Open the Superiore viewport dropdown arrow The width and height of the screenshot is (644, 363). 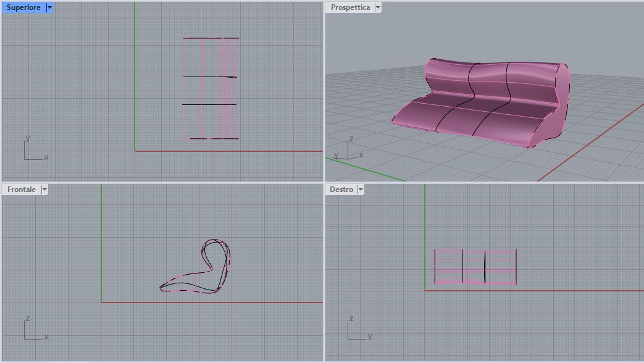click(49, 7)
